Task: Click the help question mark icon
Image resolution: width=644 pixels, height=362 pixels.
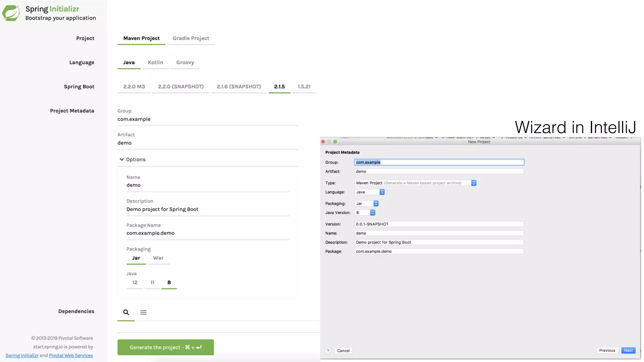Action: 328,351
